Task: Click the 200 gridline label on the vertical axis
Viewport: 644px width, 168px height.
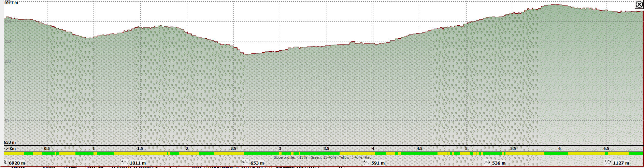Action: pos(8,61)
